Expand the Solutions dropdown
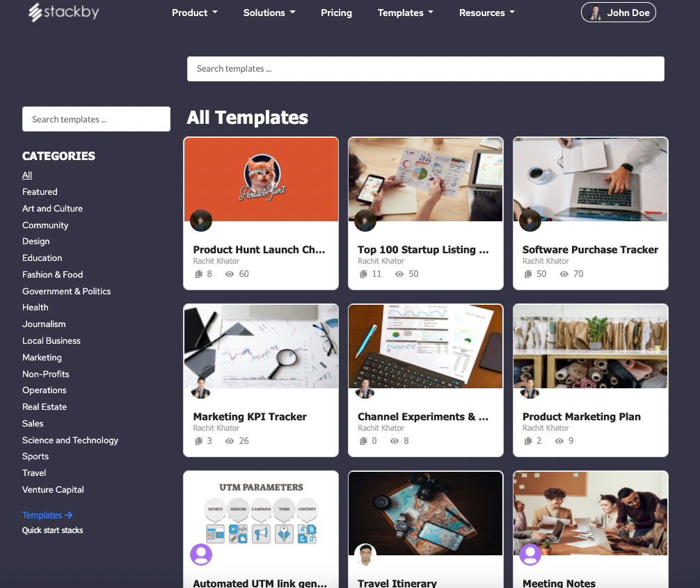700x588 pixels. tap(269, 13)
